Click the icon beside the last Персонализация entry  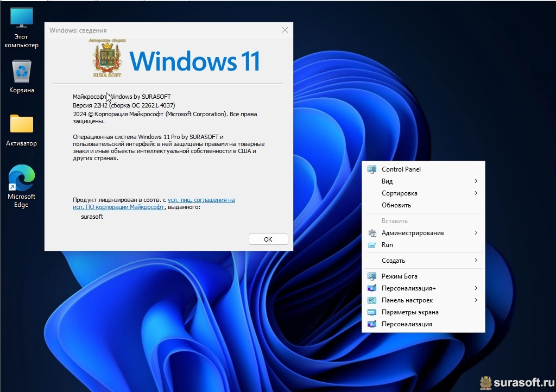pyautogui.click(x=371, y=324)
